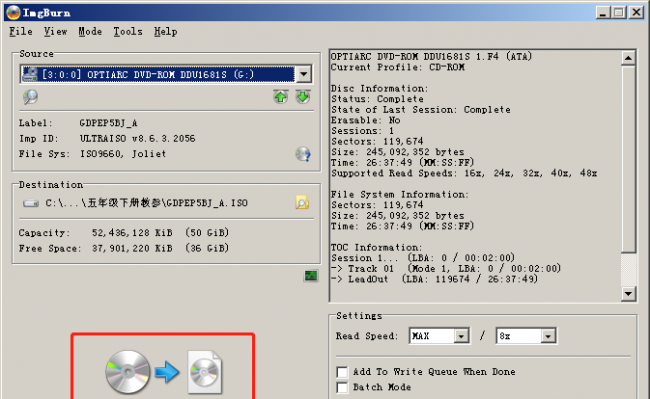Click drive icon in source device selector
This screenshot has height=399, width=650.
30,74
